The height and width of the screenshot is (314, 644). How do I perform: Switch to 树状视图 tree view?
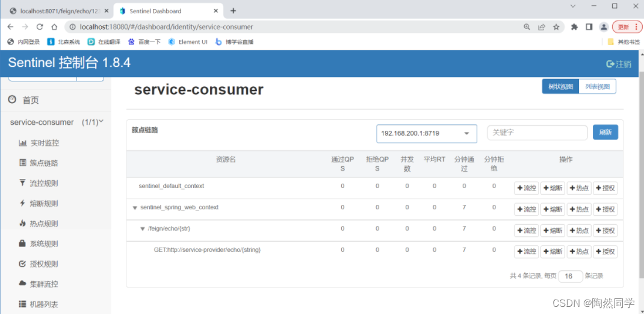pos(560,86)
